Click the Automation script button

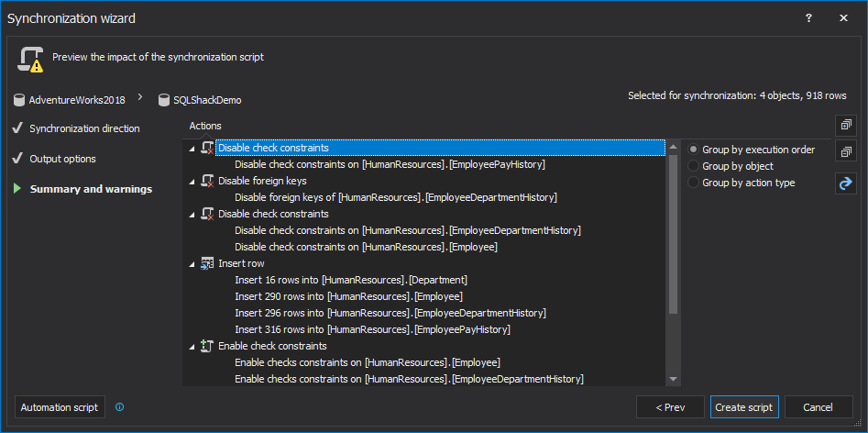[x=60, y=407]
